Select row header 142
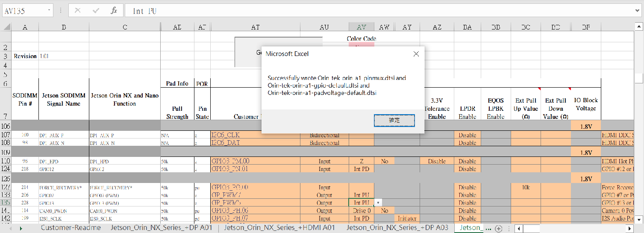 (6, 218)
